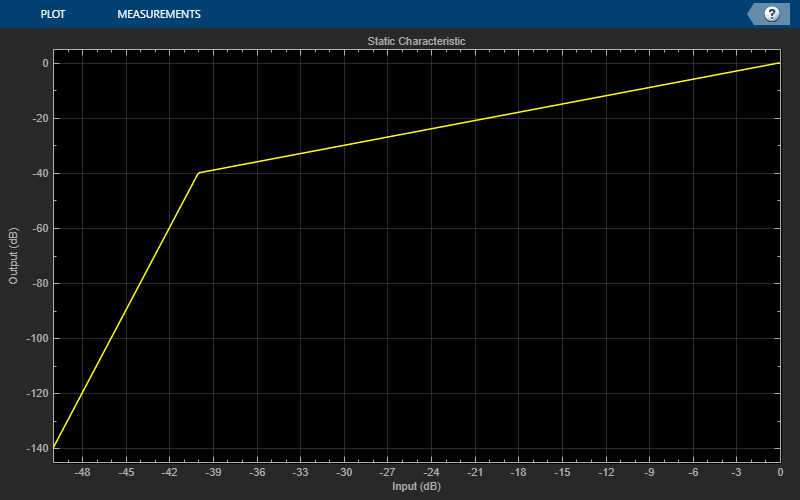This screenshot has width=800, height=500.
Task: Click the knee point of the yellow curve
Action: (198, 173)
